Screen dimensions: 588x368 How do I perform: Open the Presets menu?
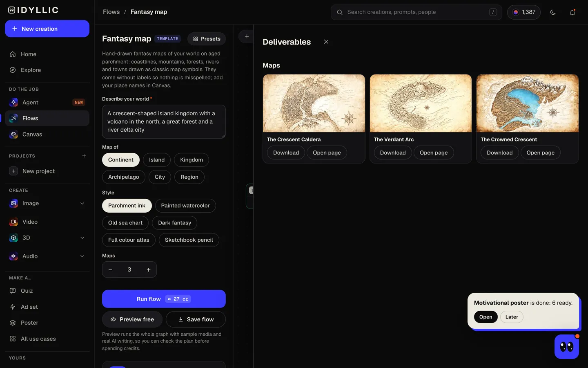pyautogui.click(x=207, y=39)
